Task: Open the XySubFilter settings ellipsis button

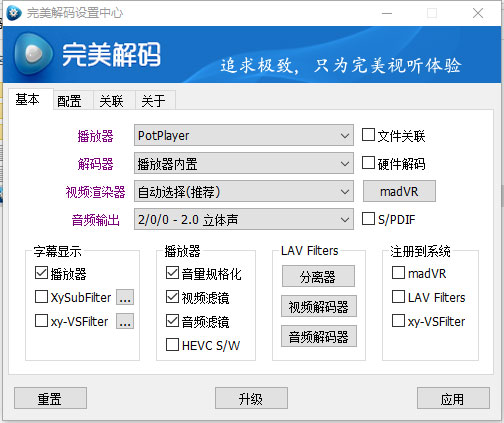Action: (125, 297)
